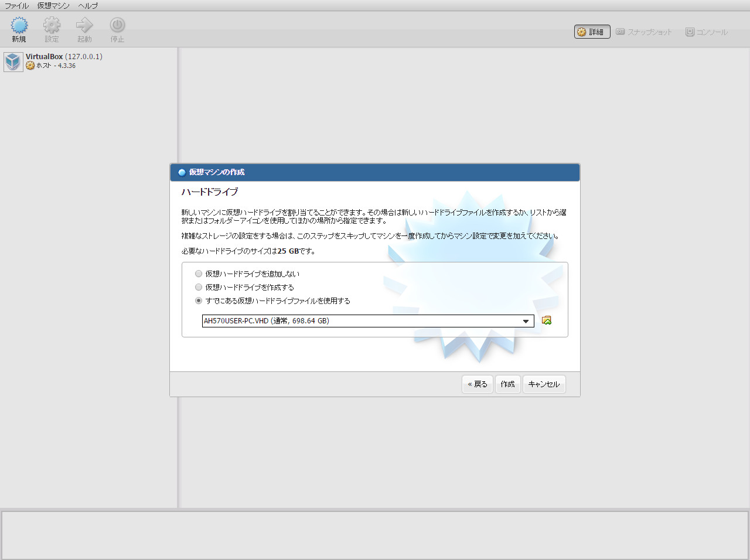The image size is (750, 560).
Task: Click the VirtualBox cube icon in sidebar
Action: pyautogui.click(x=13, y=62)
